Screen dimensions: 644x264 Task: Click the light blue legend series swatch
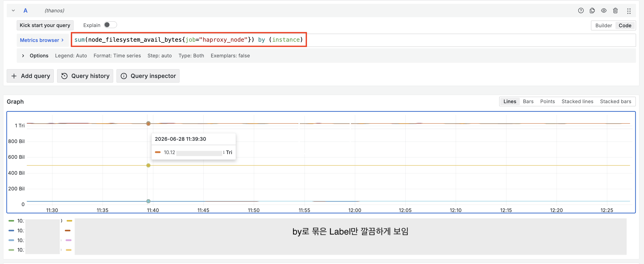point(11,240)
